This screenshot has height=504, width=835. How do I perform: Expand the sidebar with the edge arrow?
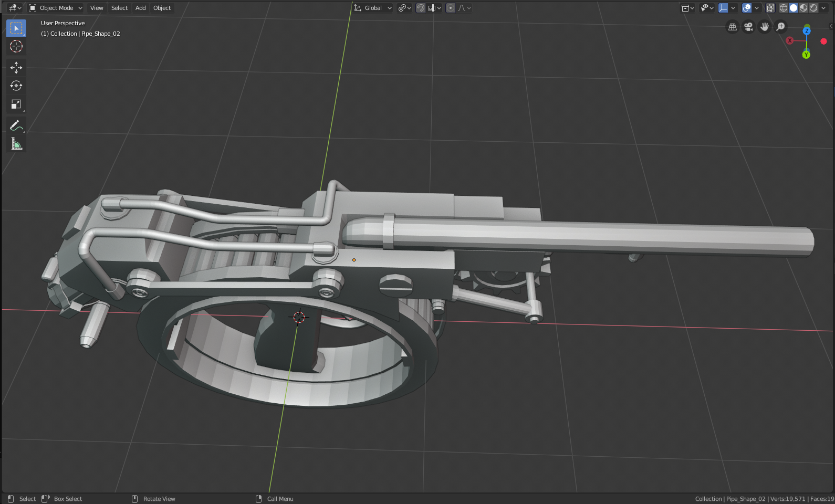tap(831, 26)
